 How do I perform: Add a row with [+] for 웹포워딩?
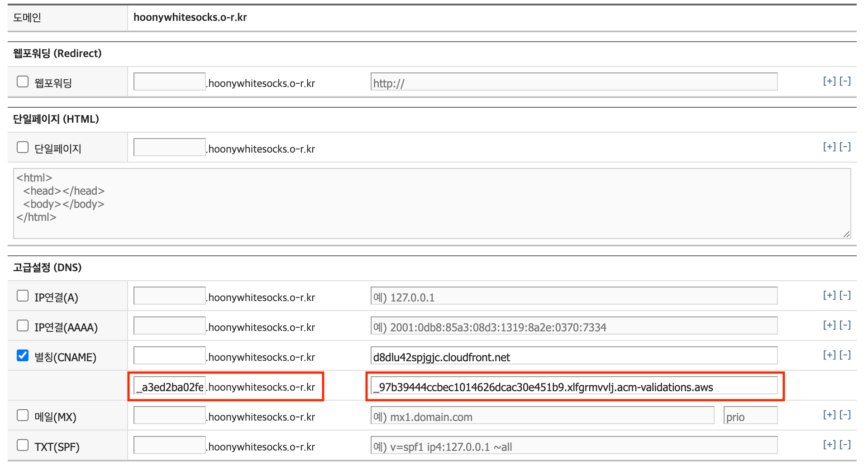pos(829,81)
